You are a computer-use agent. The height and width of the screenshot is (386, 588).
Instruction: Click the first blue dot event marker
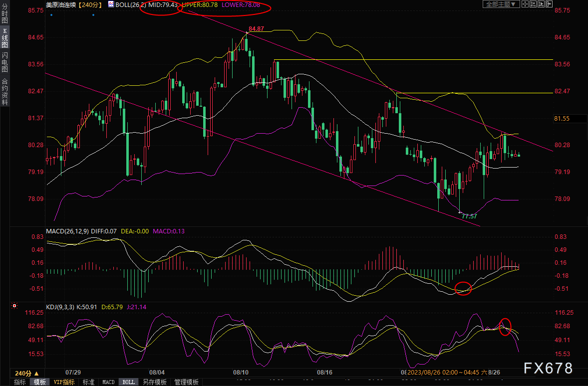[x=51, y=15]
